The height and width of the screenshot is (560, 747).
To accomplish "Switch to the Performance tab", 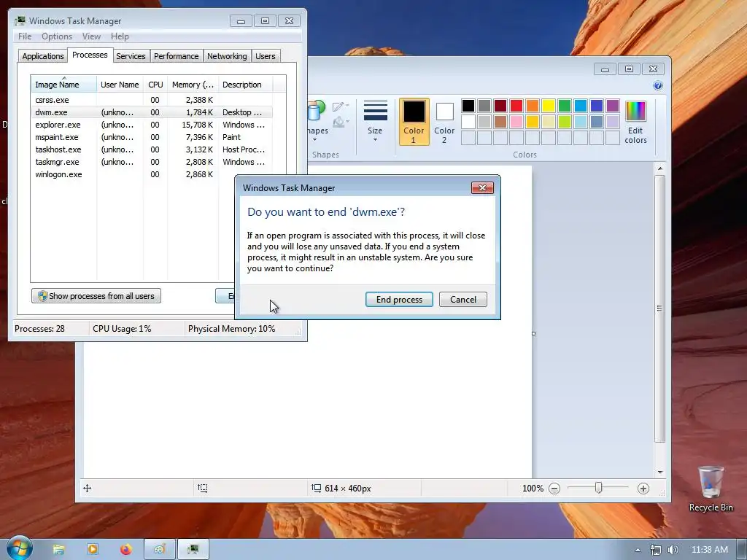I will click(177, 56).
